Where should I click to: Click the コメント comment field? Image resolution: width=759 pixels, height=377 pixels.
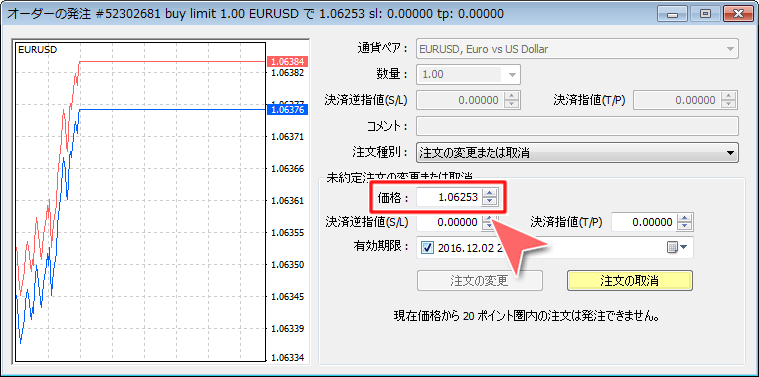577,126
